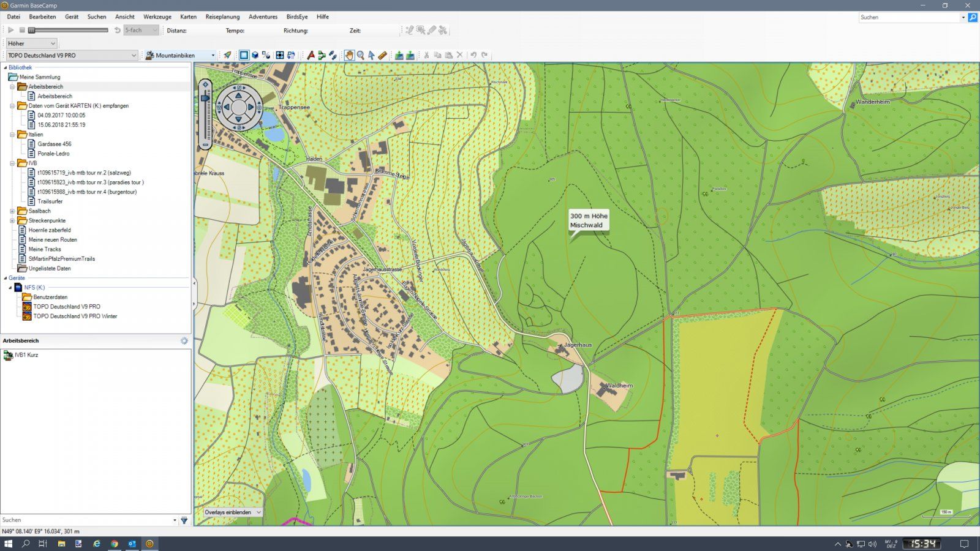Open the Werkzeuge menu
This screenshot has width=980, height=551.
(x=157, y=17)
